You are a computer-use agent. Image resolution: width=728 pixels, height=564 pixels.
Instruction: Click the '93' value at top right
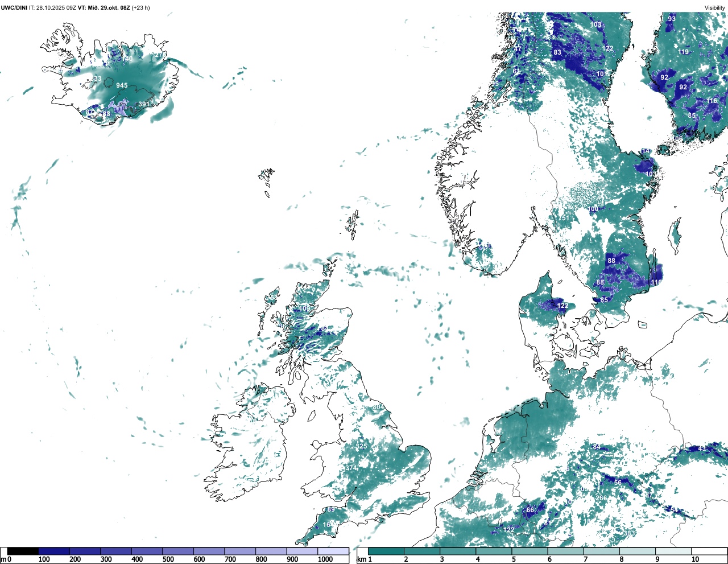(x=672, y=19)
